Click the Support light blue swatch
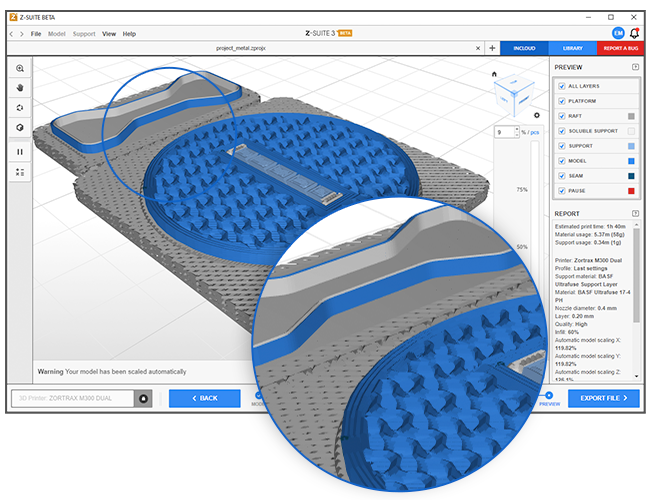 pos(631,146)
